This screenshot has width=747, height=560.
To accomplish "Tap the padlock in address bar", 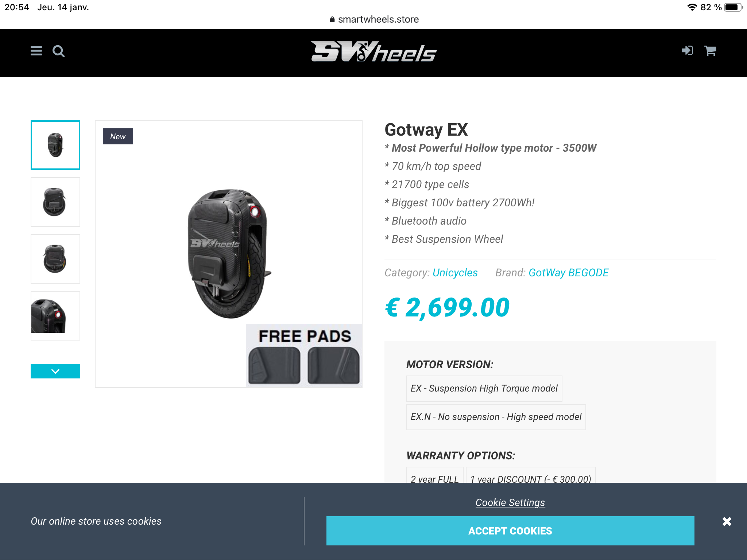I will click(x=332, y=19).
